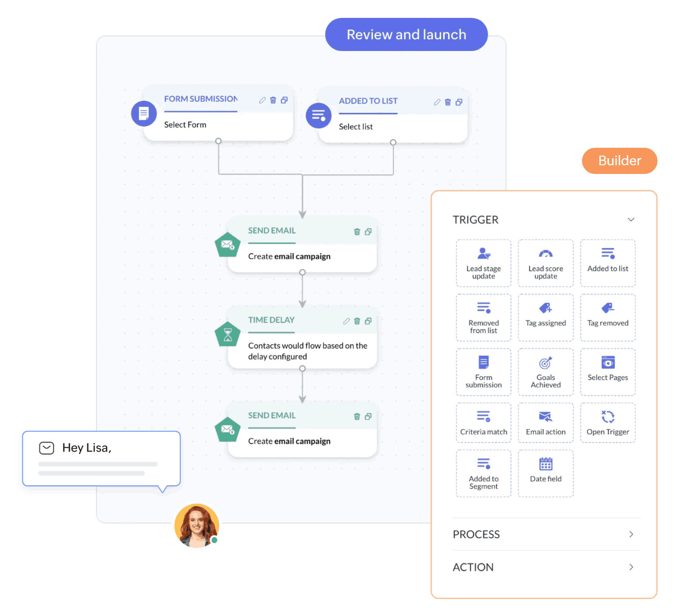The image size is (685, 616).
Task: Select the Lead stage update trigger
Action: coord(483,263)
